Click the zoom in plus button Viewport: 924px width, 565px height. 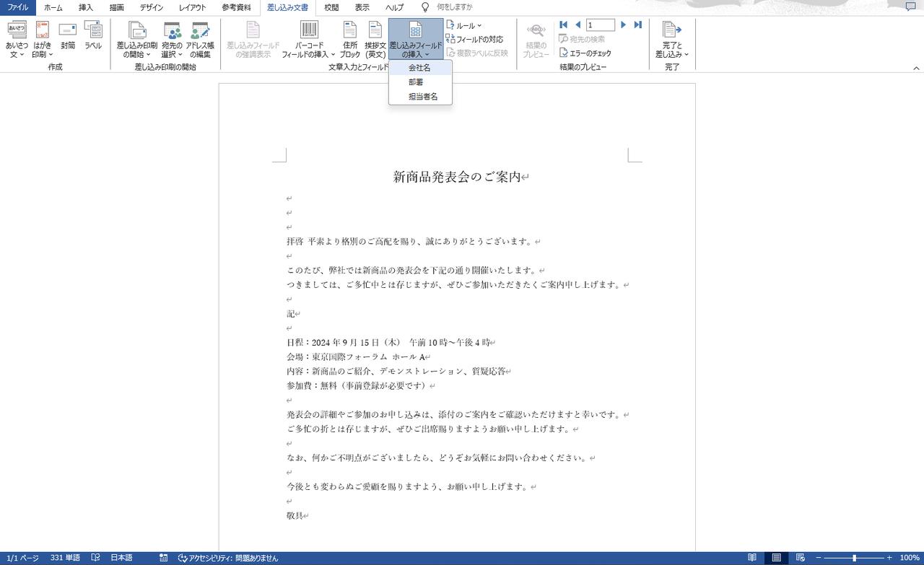pos(889,558)
